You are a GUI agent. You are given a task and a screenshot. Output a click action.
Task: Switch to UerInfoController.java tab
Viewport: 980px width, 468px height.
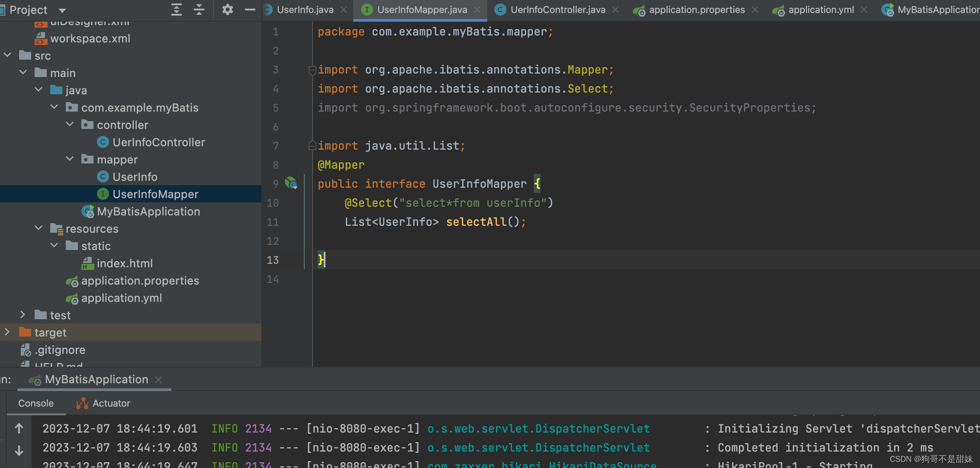click(x=558, y=10)
